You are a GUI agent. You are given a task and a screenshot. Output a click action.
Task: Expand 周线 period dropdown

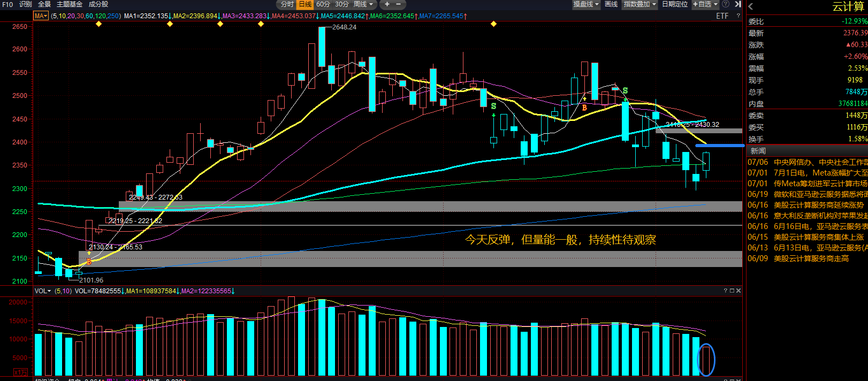coord(363,4)
